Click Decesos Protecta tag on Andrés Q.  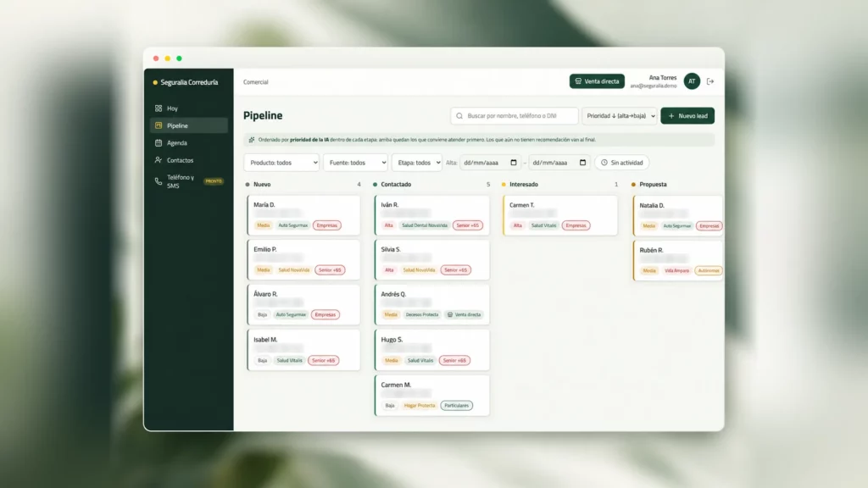[x=422, y=315]
